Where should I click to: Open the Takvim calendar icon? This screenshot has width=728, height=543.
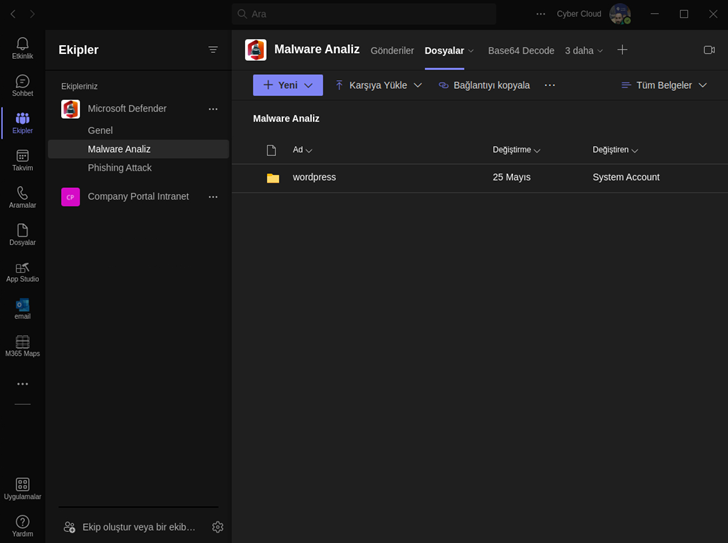tap(22, 160)
